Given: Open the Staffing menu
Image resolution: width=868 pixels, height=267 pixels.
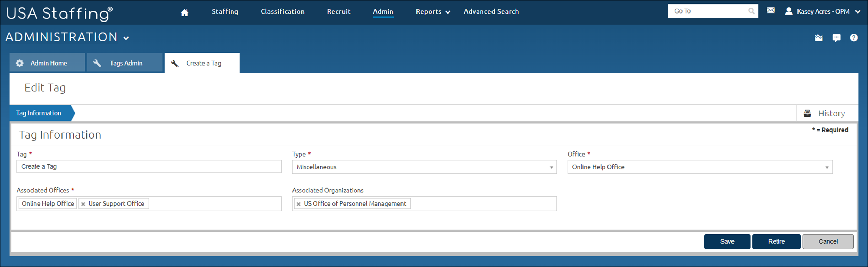Looking at the screenshot, I should pyautogui.click(x=225, y=11).
